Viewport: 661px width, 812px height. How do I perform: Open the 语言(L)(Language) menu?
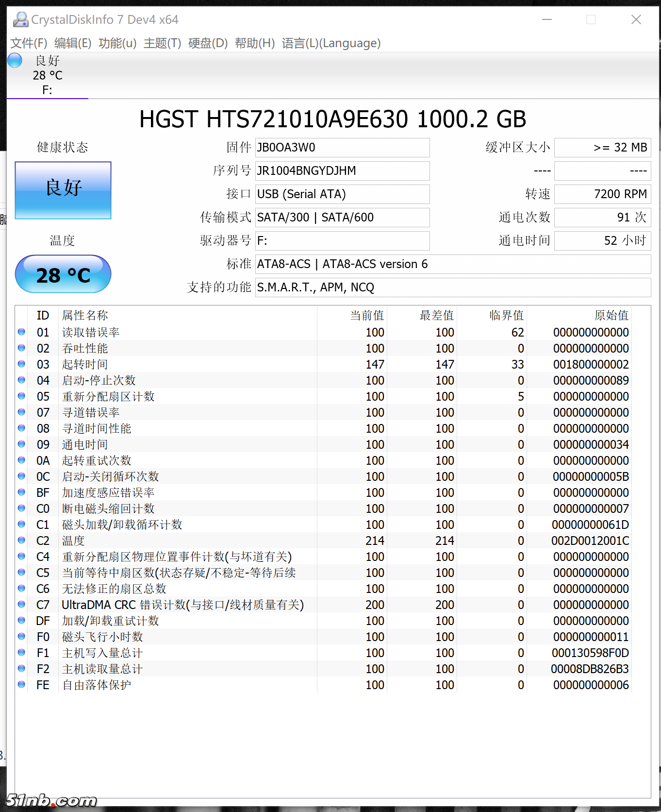[x=331, y=43]
